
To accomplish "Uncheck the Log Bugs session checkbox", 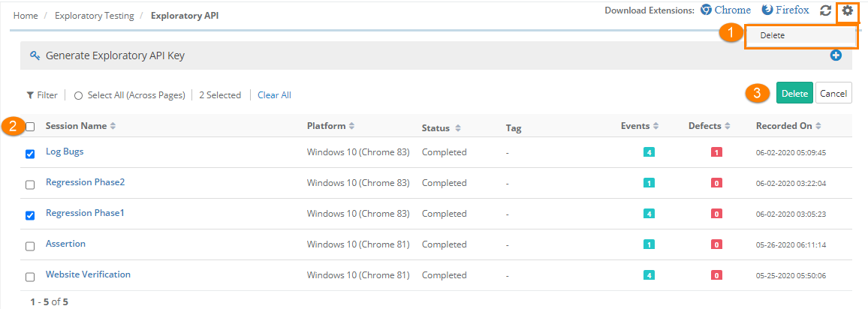I will click(x=30, y=154).
